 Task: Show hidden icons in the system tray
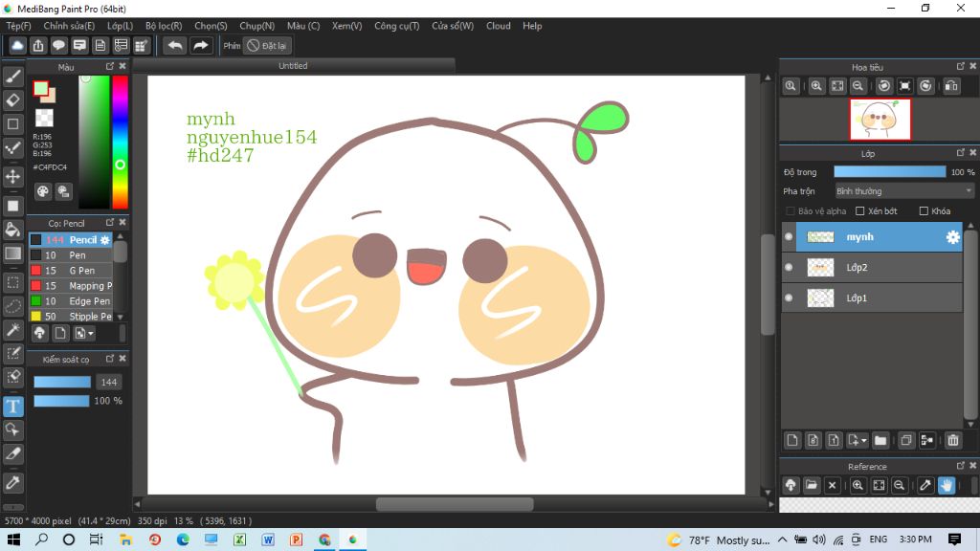coord(783,540)
